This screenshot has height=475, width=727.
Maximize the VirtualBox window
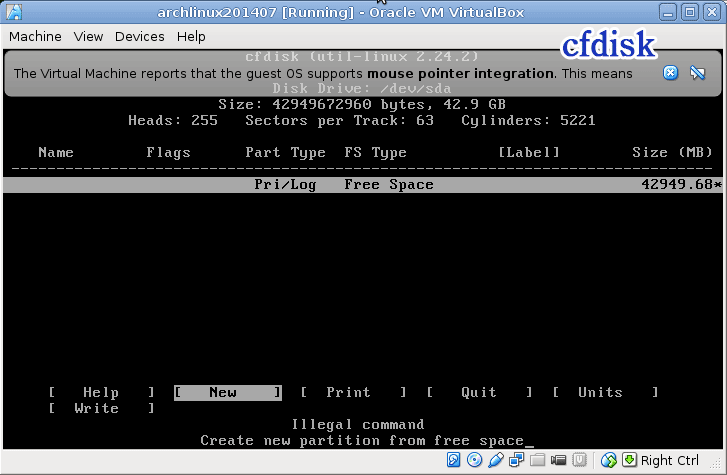pos(690,12)
